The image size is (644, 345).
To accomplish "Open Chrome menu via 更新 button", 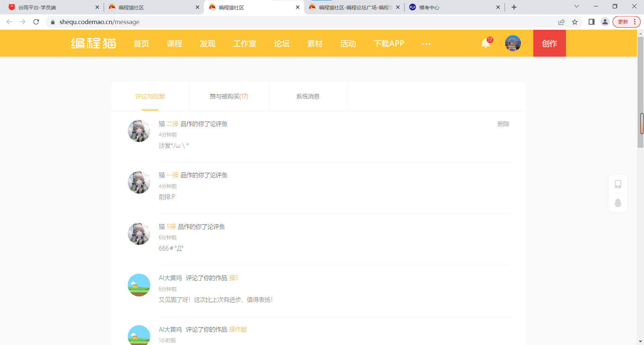I will click(627, 22).
